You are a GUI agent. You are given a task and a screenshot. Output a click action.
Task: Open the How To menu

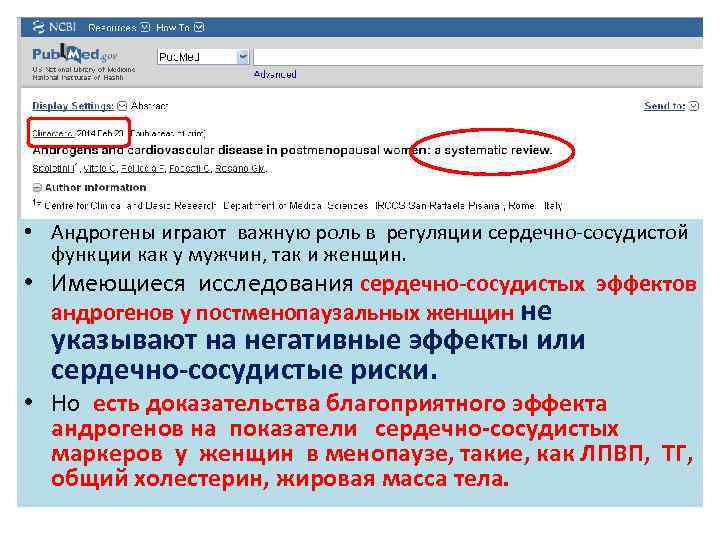point(173,28)
